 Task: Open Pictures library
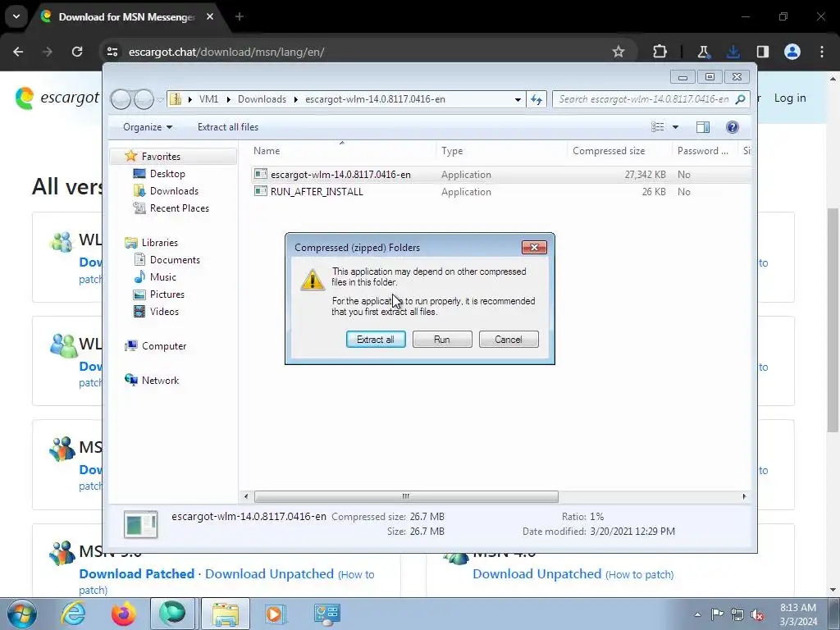tap(167, 294)
